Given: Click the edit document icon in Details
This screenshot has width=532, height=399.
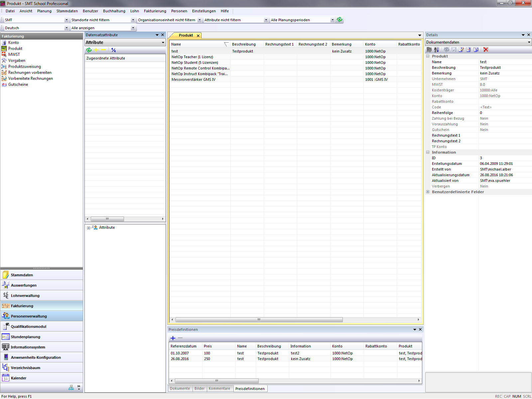Looking at the screenshot, I should [x=461, y=50].
